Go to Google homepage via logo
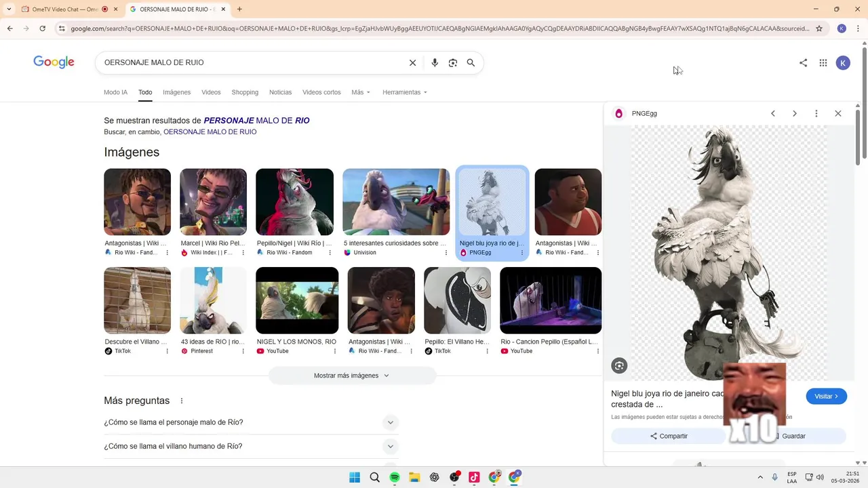Image resolution: width=868 pixels, height=488 pixels. click(54, 62)
